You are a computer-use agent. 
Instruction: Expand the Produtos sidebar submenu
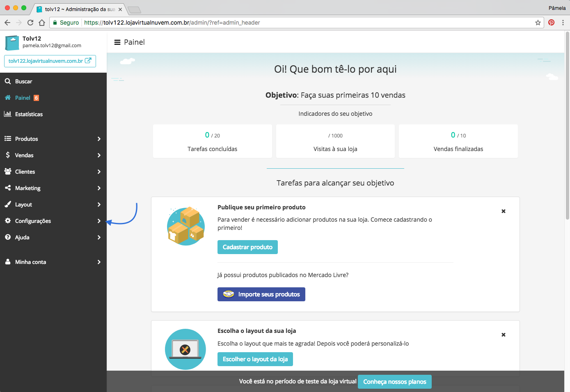coord(99,139)
